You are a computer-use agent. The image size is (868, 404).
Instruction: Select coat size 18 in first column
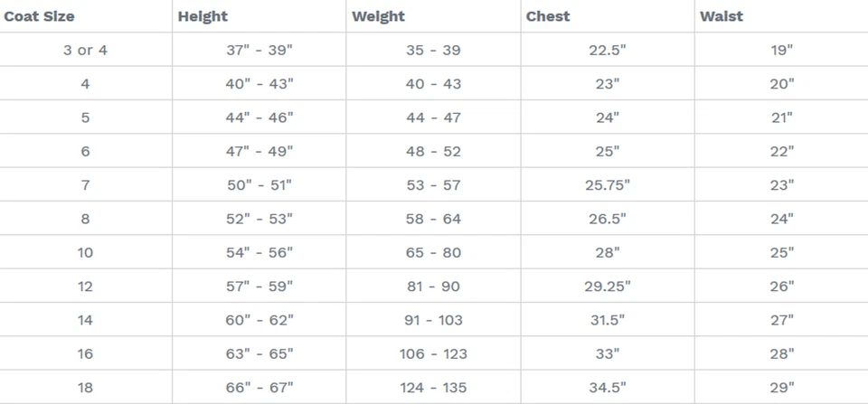coord(85,387)
